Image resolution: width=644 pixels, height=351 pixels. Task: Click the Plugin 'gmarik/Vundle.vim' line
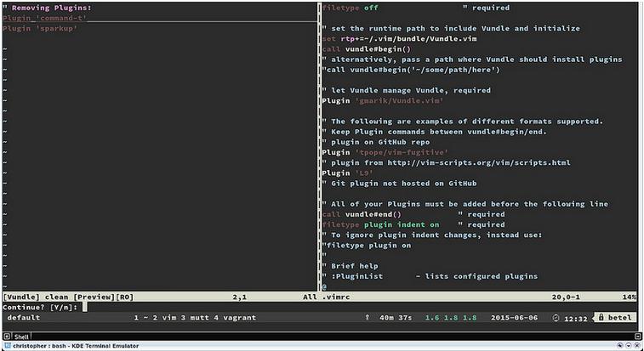(x=383, y=100)
